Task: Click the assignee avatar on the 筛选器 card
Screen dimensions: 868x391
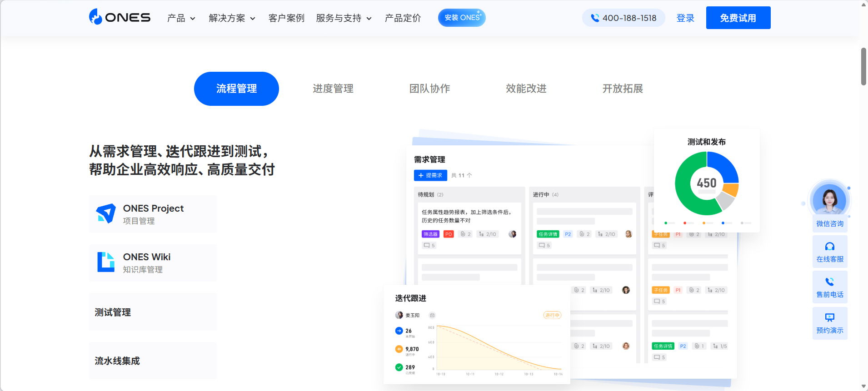Action: click(512, 234)
